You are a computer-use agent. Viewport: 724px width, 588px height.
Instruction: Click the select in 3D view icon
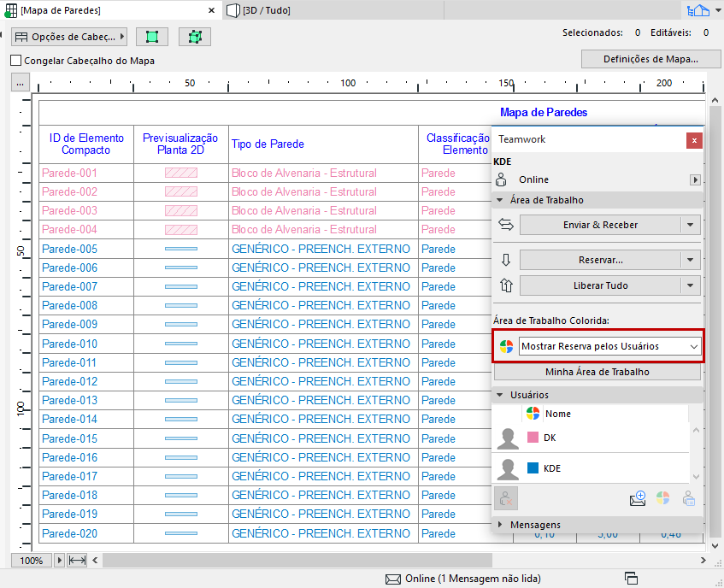tap(195, 37)
